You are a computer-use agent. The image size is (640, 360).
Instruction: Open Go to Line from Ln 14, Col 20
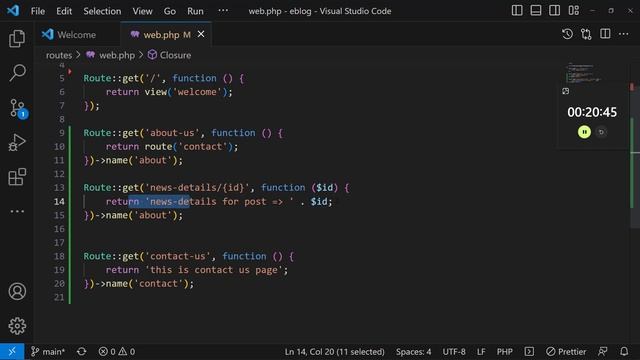334,351
